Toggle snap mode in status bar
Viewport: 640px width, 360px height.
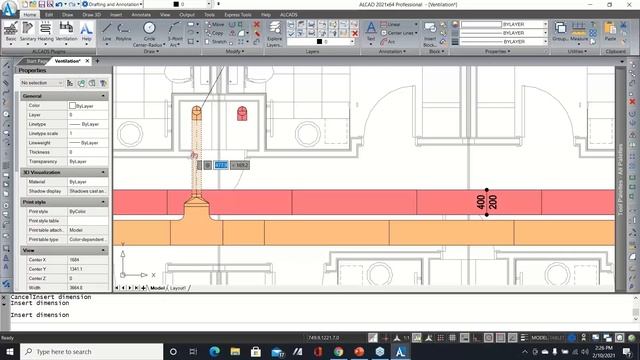pyautogui.click(x=441, y=338)
